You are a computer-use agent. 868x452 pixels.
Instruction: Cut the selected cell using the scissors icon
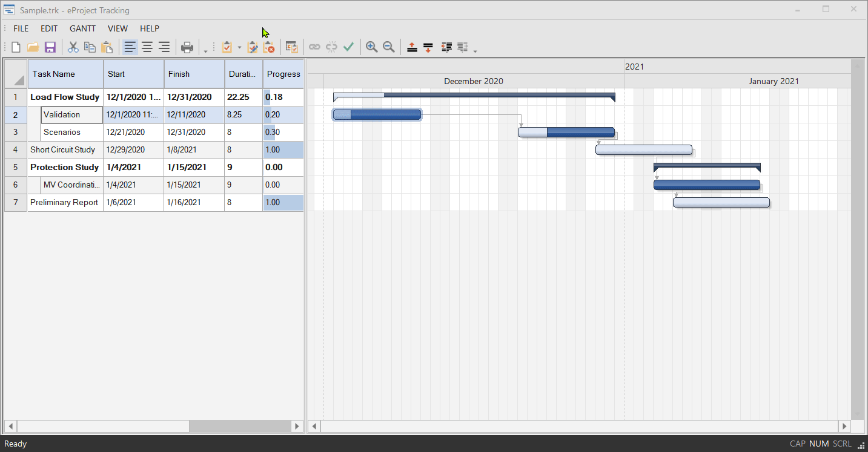tap(73, 47)
